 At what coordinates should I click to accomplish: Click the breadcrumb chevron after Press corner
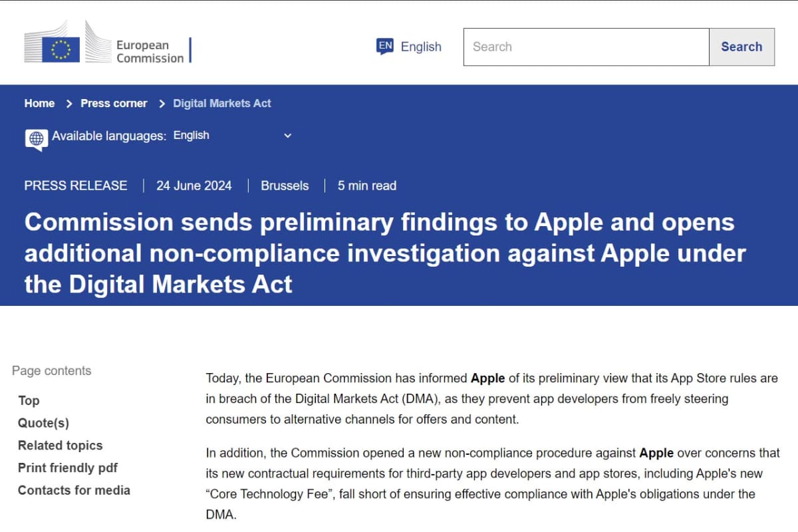coord(162,104)
